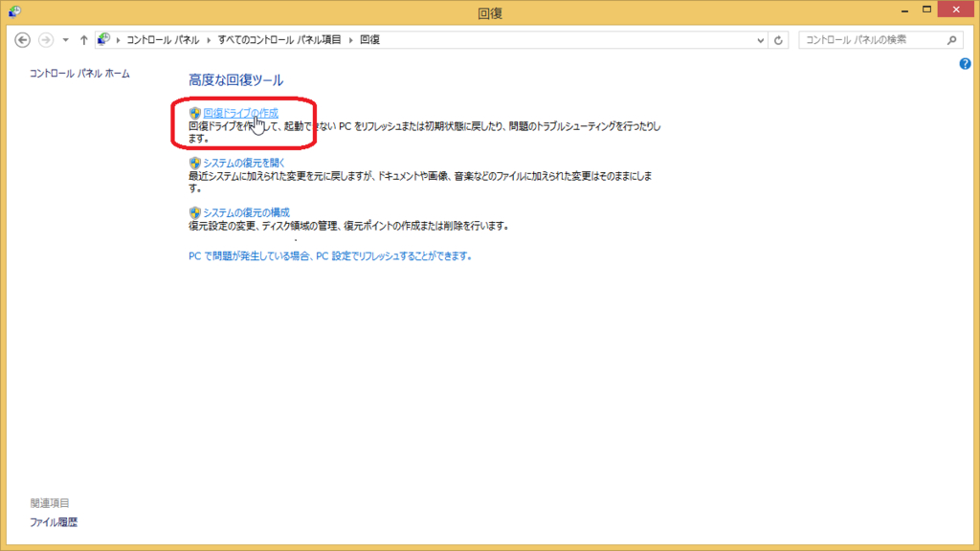Click the system restore description starting 最近システムに
The width and height of the screenshot is (980, 551).
pyautogui.click(x=421, y=182)
